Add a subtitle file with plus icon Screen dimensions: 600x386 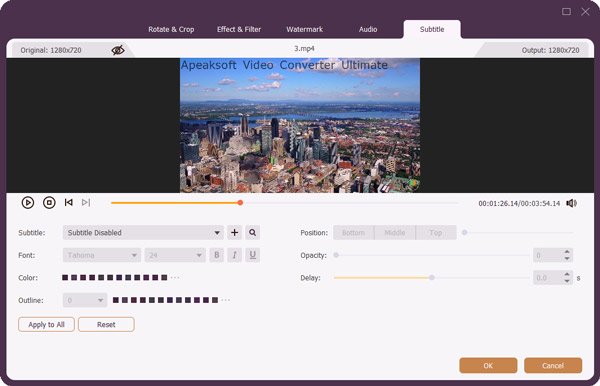coord(235,233)
